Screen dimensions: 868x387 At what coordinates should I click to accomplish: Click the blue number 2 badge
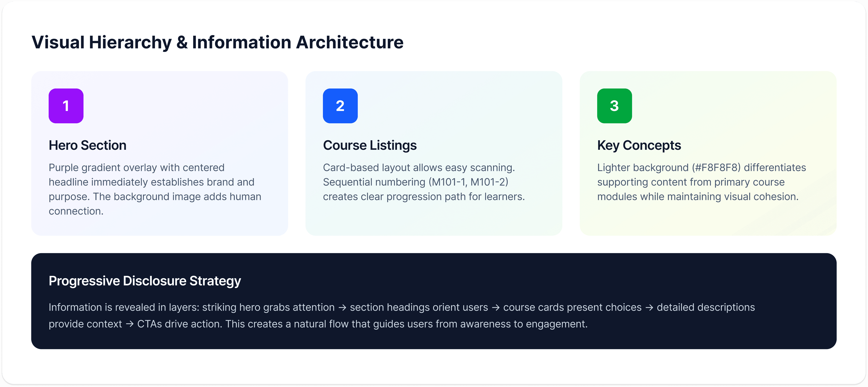click(x=340, y=106)
